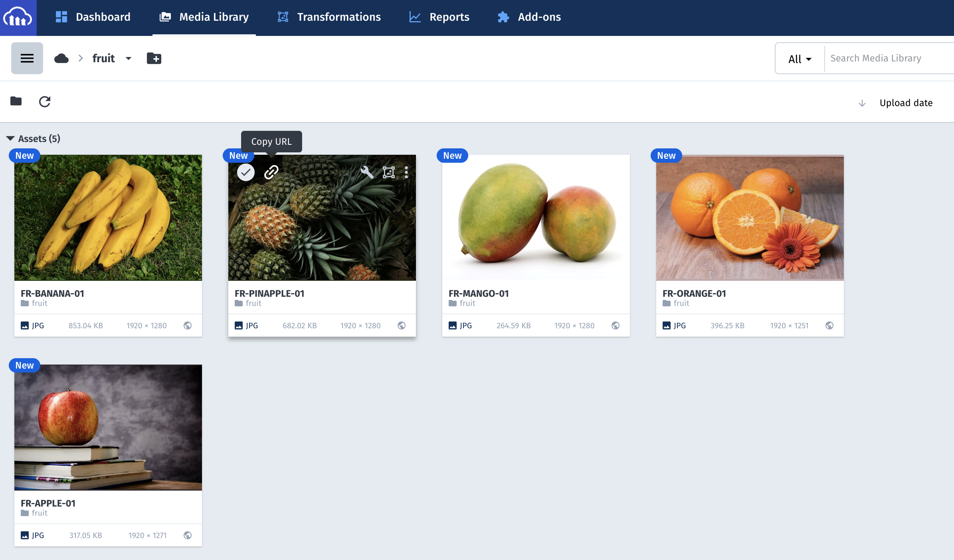The width and height of the screenshot is (954, 560).
Task: Click the cloud home breadcrumb icon
Action: [x=61, y=58]
